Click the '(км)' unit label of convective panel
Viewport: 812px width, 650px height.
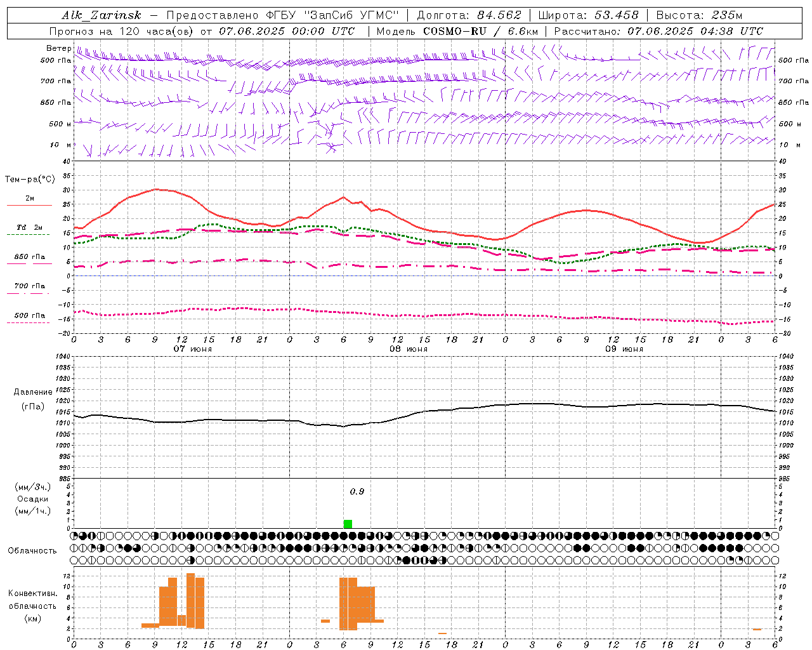[32, 618]
